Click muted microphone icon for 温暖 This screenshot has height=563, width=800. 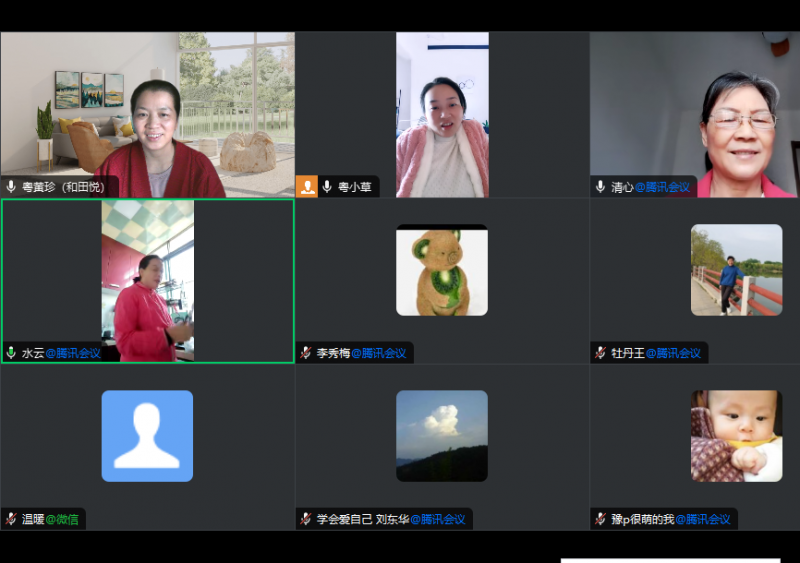point(11,519)
